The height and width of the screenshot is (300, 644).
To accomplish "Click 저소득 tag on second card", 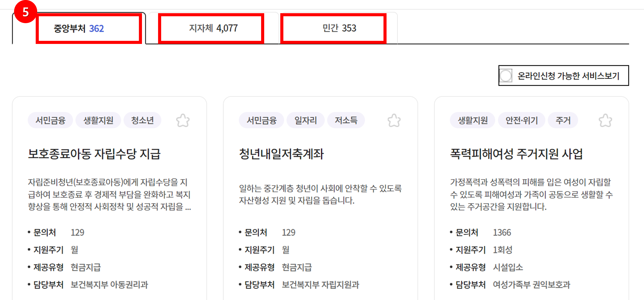I will [346, 120].
